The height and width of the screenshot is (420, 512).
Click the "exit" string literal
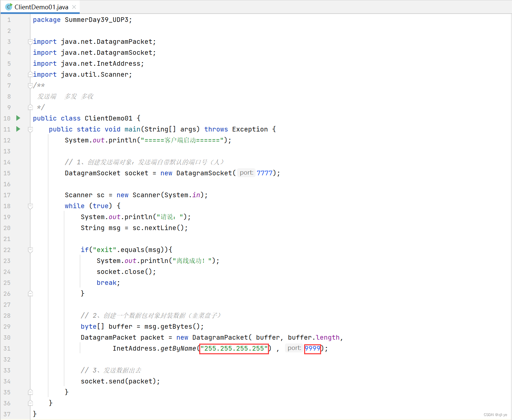[x=105, y=250]
